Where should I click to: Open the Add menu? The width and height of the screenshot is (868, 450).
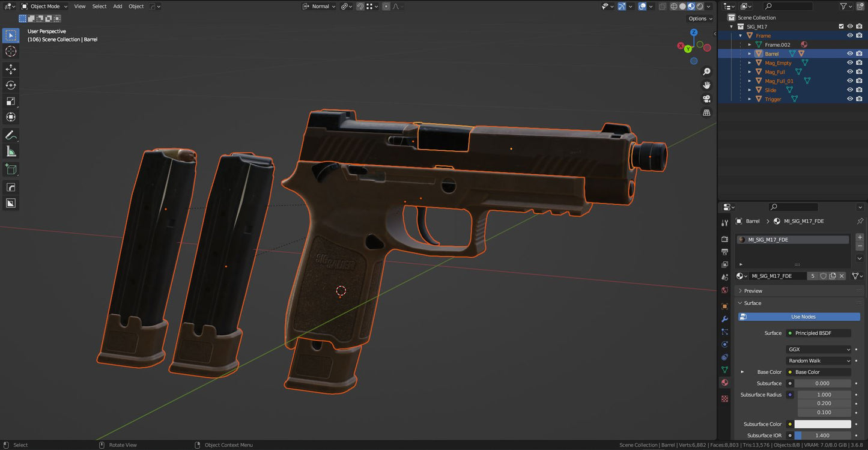tap(118, 7)
